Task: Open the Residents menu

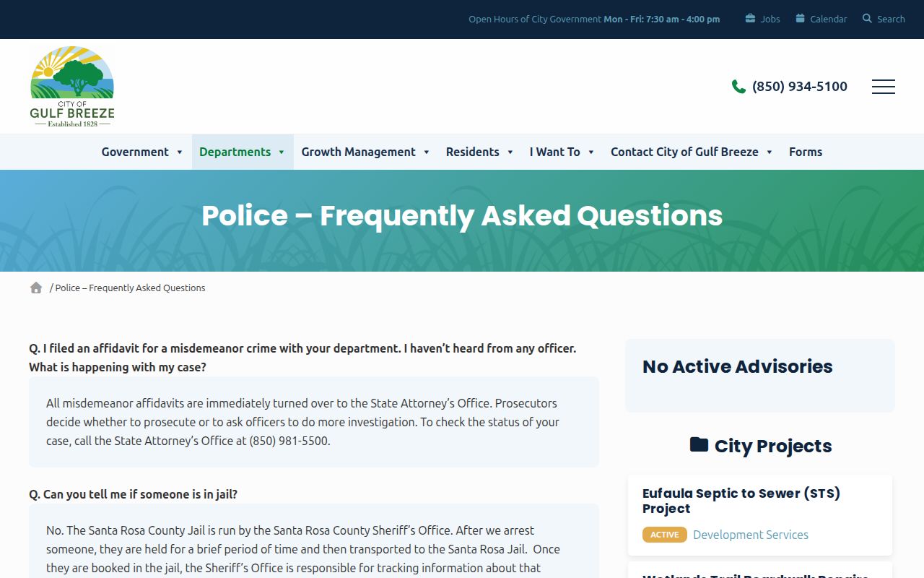Action: 472,152
